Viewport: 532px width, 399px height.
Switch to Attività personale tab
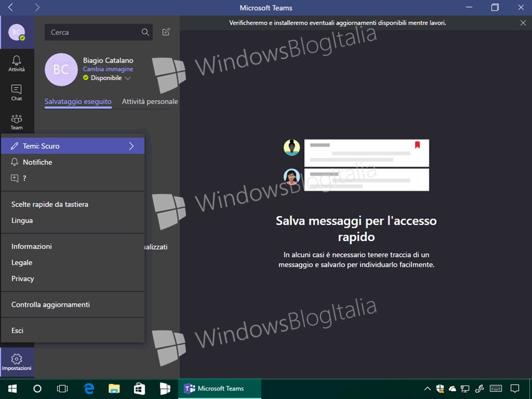tap(150, 101)
